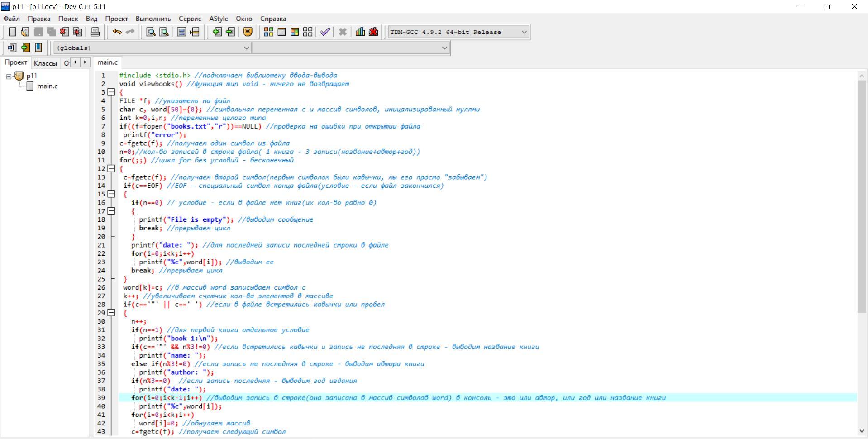Open the Вид menu
Image resolution: width=868 pixels, height=439 pixels.
tap(91, 19)
